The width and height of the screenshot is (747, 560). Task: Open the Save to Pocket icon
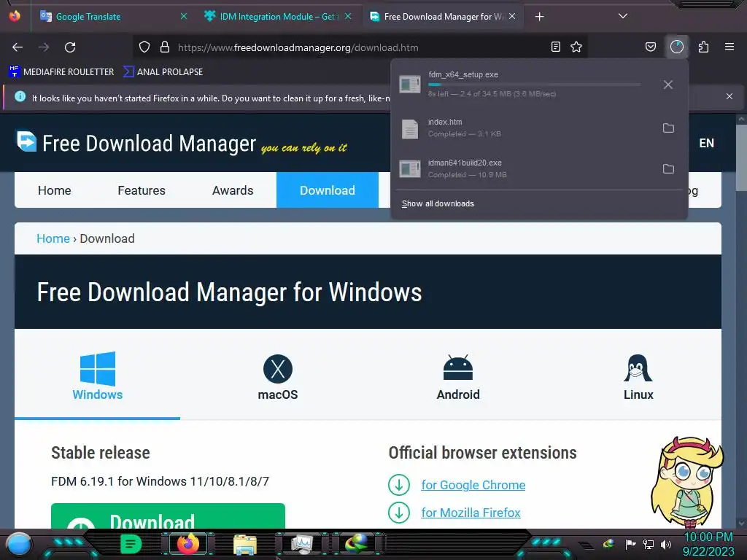point(650,47)
